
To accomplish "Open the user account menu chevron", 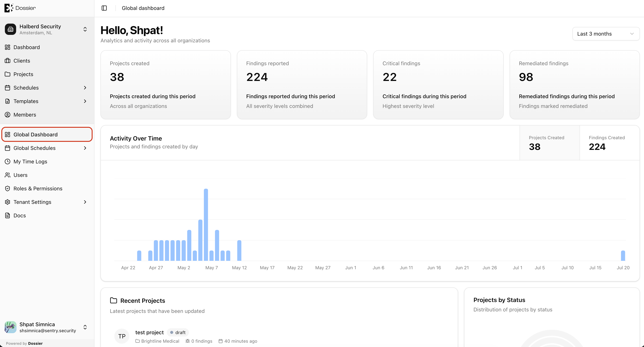I will (x=85, y=327).
